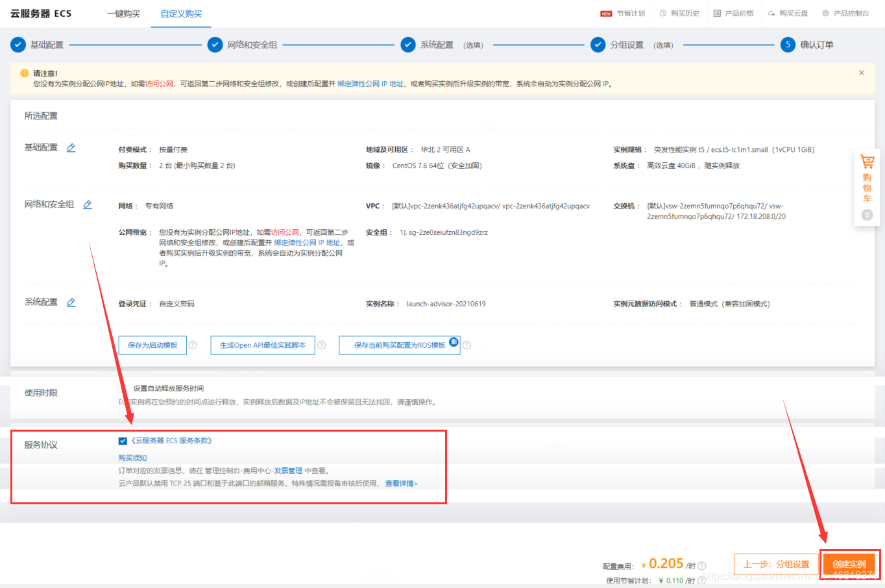This screenshot has height=588, width=885.
Task: Click help icon next to 保存当前购买配置为ROS模板
Action: [467, 345]
